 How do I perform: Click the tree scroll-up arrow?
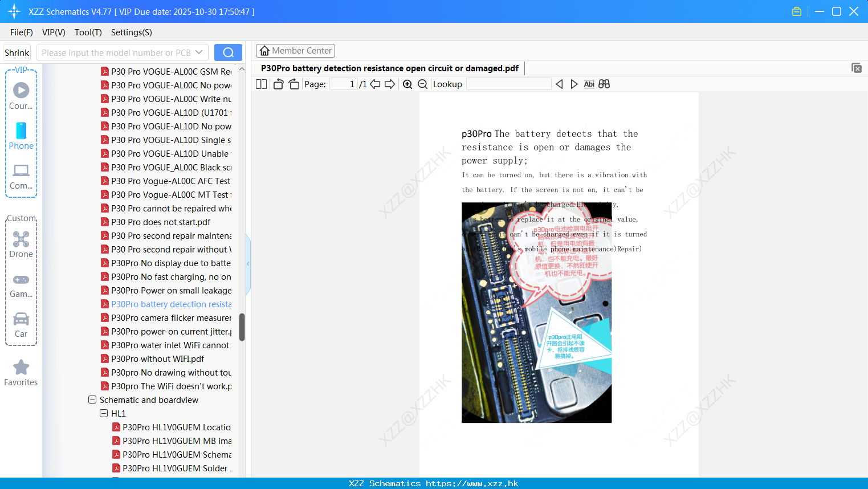(x=242, y=69)
